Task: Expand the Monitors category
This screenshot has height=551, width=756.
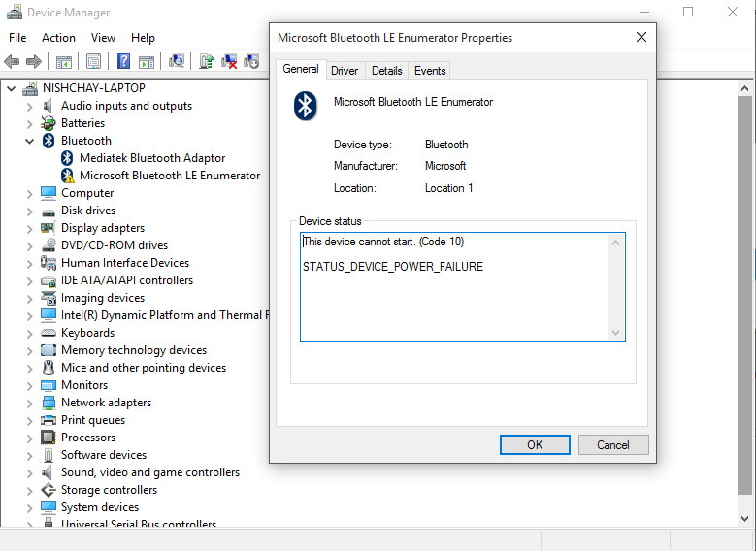Action: click(29, 386)
